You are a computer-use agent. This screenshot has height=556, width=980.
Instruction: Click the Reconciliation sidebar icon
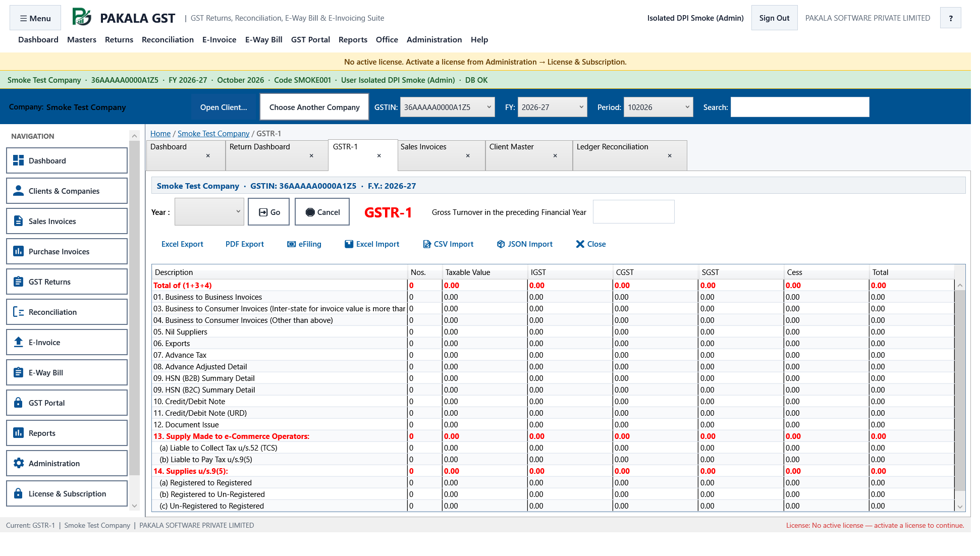(18, 312)
